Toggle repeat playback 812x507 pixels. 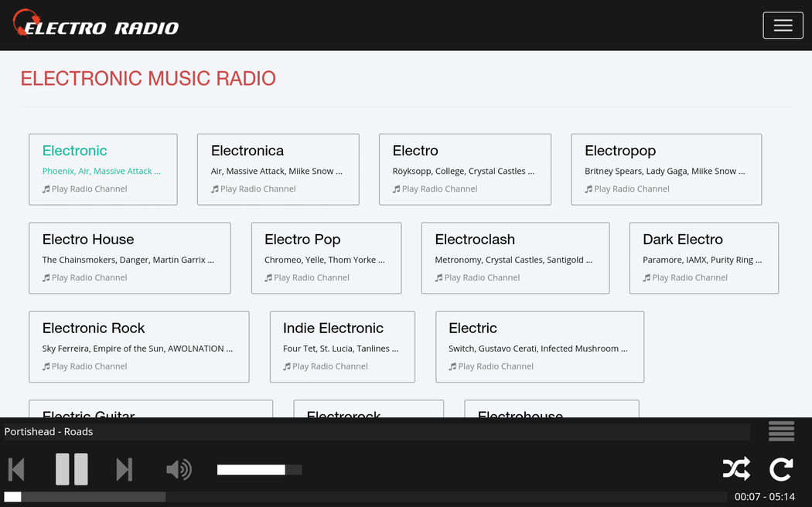click(x=781, y=469)
